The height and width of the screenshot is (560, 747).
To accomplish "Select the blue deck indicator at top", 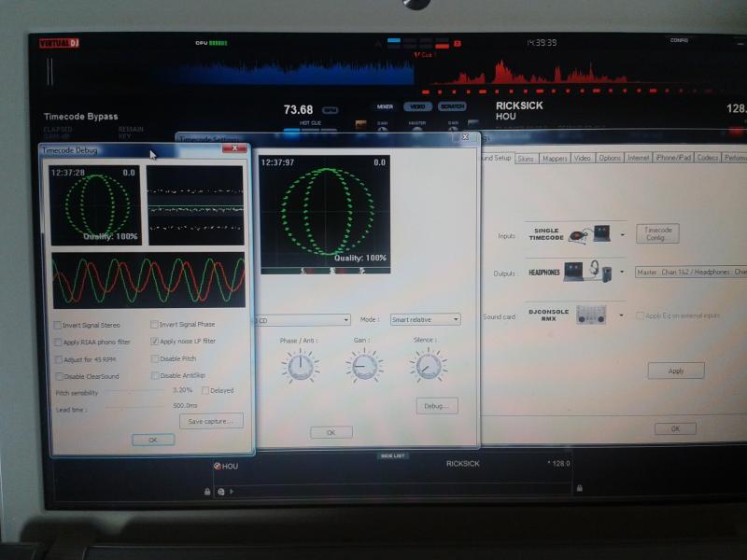I will click(x=394, y=40).
